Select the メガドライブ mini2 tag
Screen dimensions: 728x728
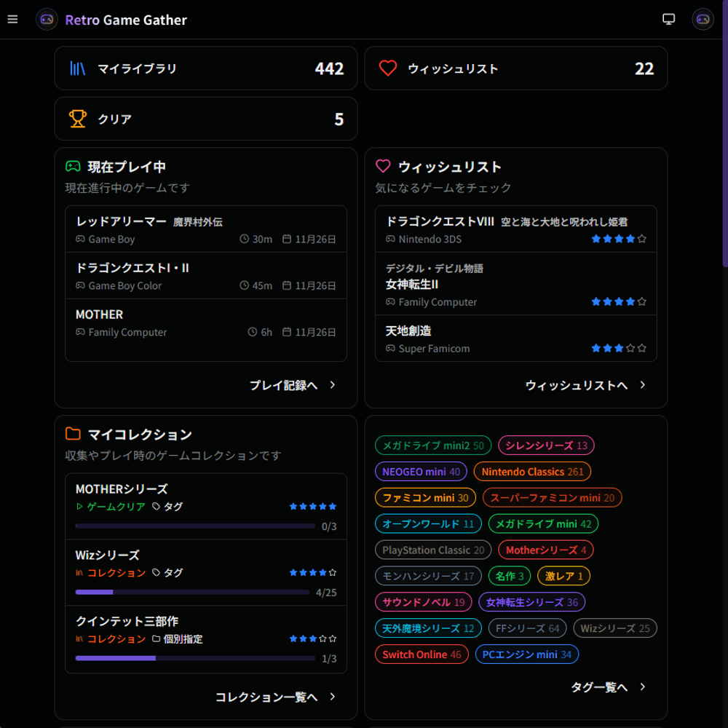(x=433, y=446)
